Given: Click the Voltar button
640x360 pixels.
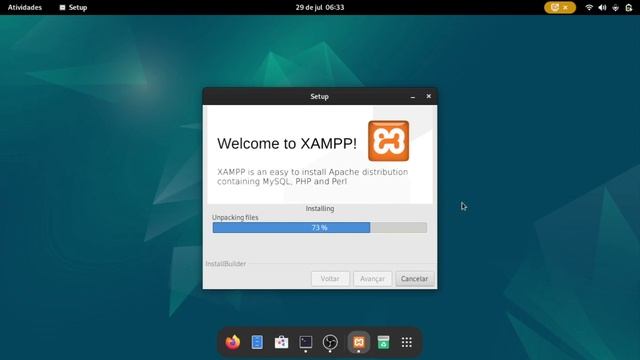Looking at the screenshot, I should 330,279.
